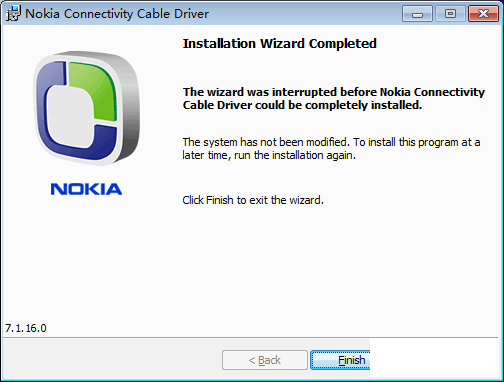This screenshot has height=382, width=504.
Task: Click the system has not been modified text
Action: (x=331, y=149)
